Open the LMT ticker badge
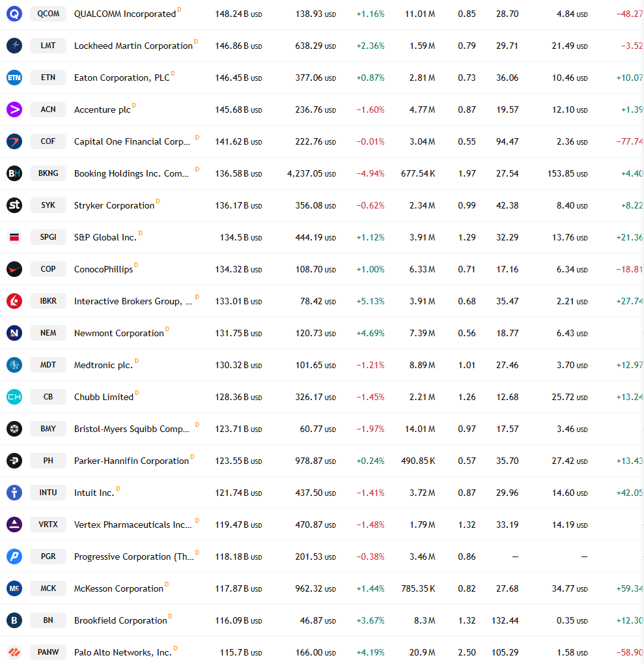 [x=48, y=46]
